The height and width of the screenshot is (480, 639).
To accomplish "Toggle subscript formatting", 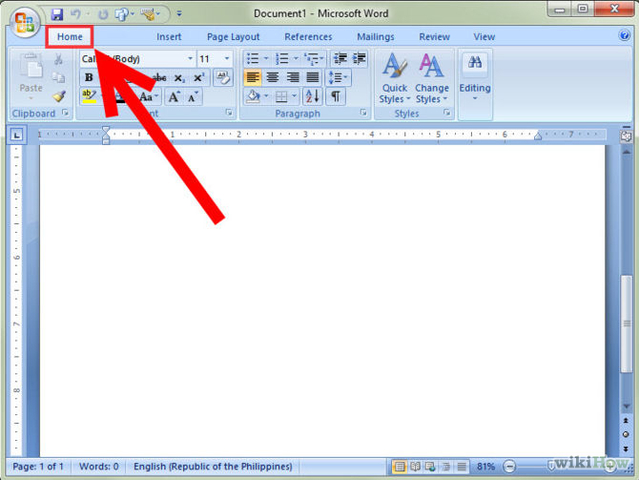I will (179, 77).
